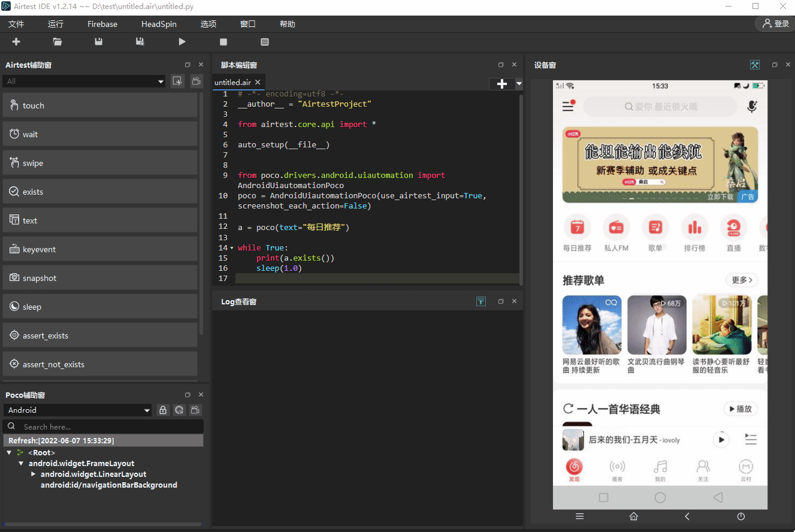Open the 文件 menu
Viewport: 795px width, 532px height.
click(16, 24)
